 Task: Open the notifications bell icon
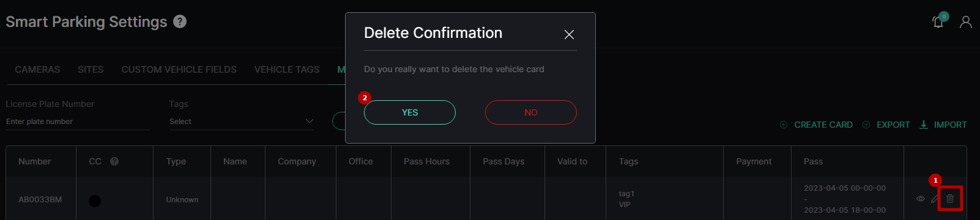coord(938,22)
